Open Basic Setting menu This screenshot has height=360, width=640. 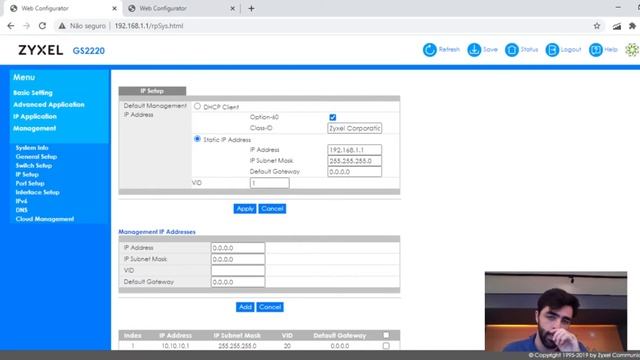pos(33,93)
